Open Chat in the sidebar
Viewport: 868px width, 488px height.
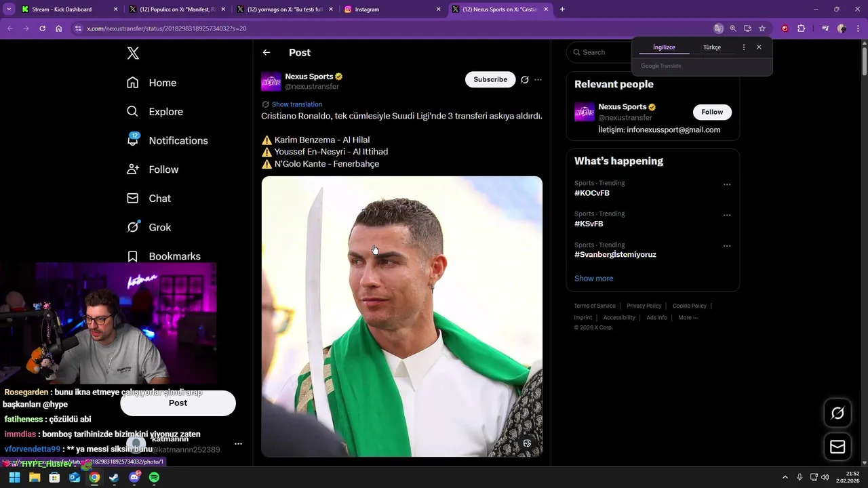[x=149, y=199]
